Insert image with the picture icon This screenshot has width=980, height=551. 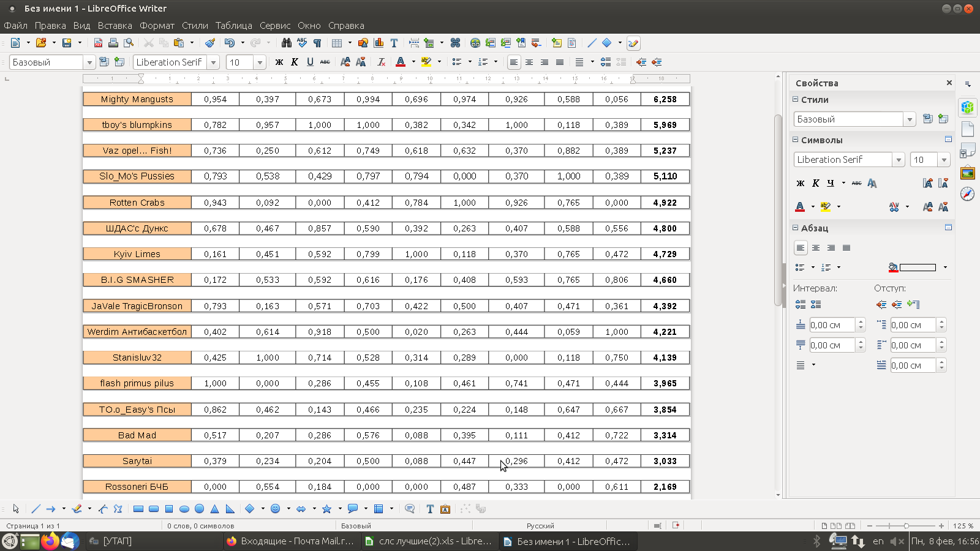tap(363, 43)
